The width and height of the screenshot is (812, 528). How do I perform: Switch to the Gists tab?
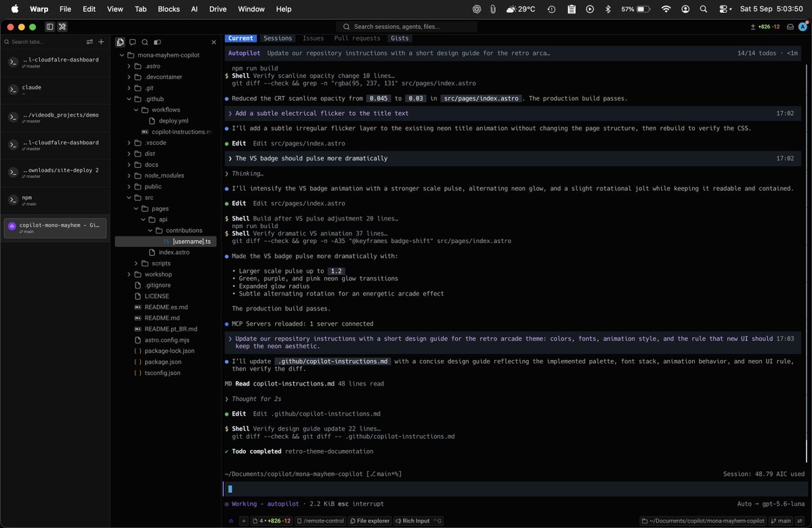400,39
